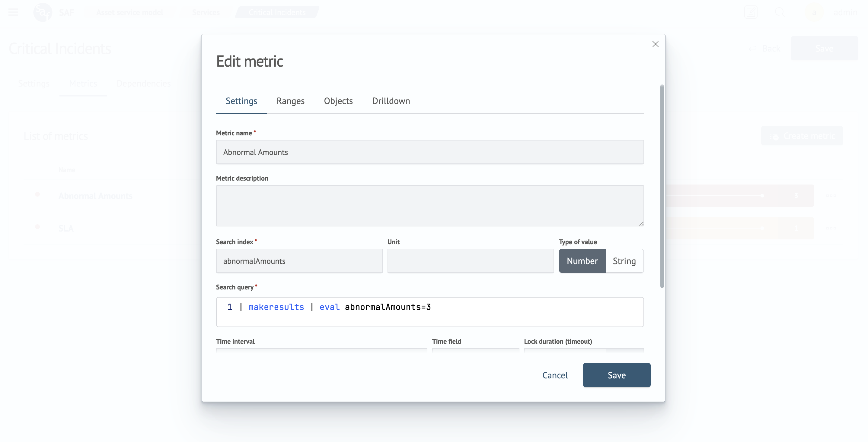This screenshot has height=442, width=868.
Task: Click the page-level Save button
Action: [x=824, y=49]
